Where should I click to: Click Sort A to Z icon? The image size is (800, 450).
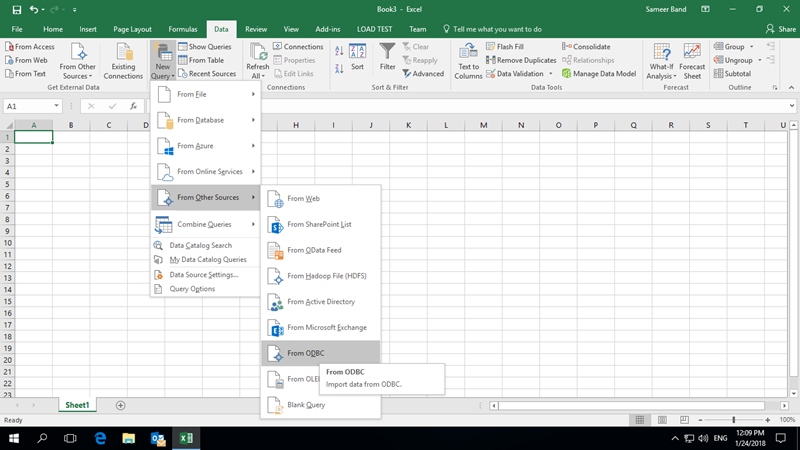(338, 49)
